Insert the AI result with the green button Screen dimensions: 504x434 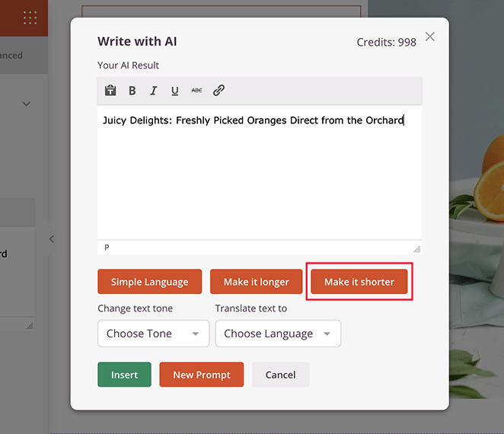pyautogui.click(x=124, y=375)
